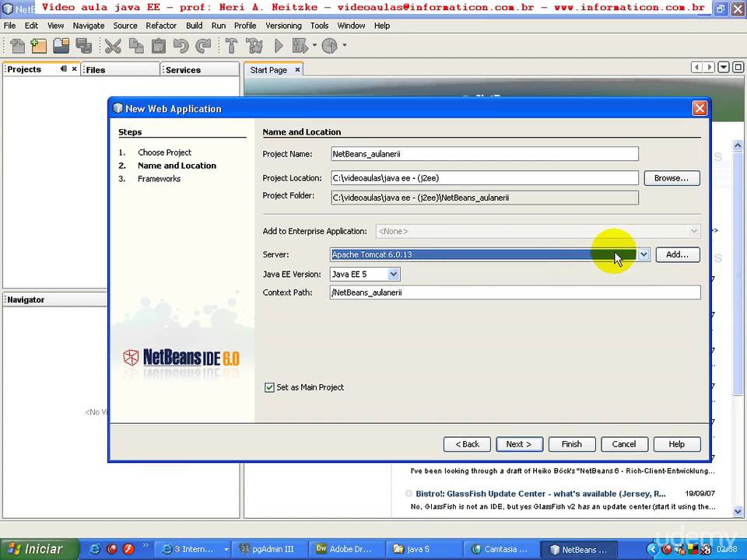The image size is (747, 560).
Task: Click the Build Main Project hammer icon
Action: 232,46
